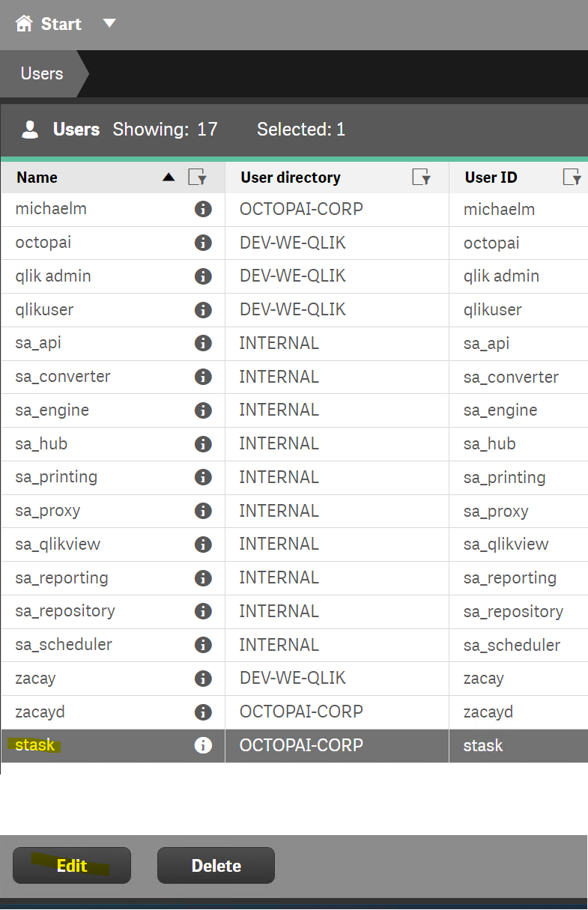Open info icon for sa_repository

(203, 611)
